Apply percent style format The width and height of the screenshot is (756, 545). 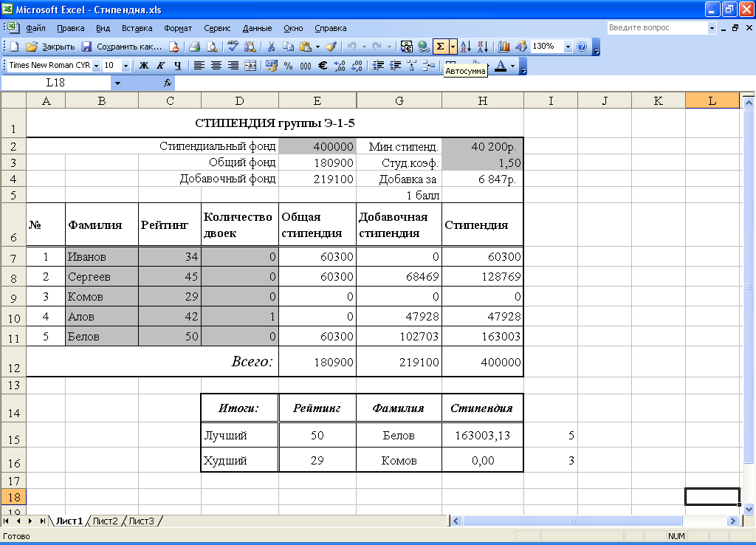289,66
